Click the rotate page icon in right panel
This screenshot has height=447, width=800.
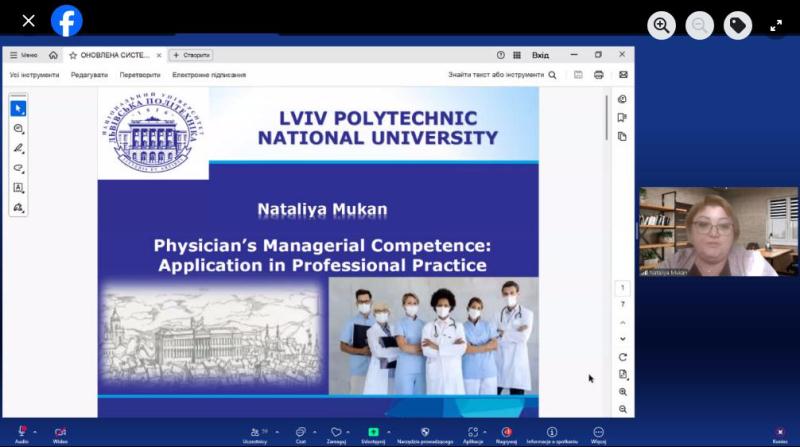pyautogui.click(x=623, y=357)
